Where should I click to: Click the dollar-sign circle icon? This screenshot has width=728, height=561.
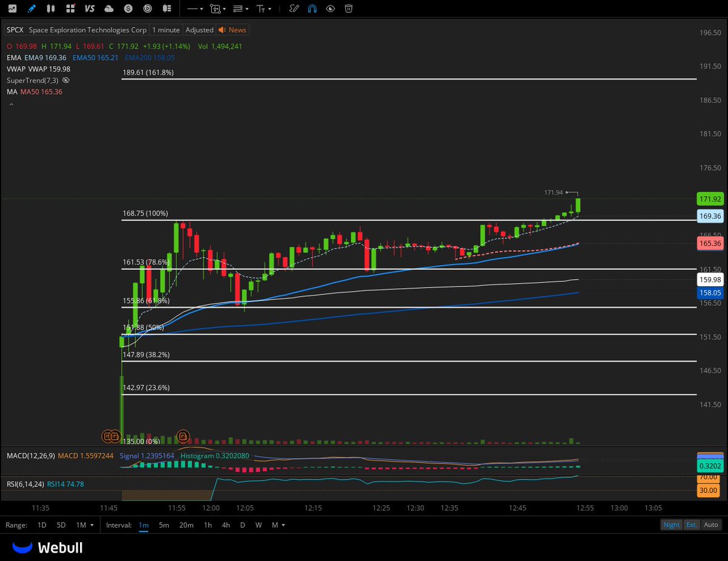pos(129,8)
